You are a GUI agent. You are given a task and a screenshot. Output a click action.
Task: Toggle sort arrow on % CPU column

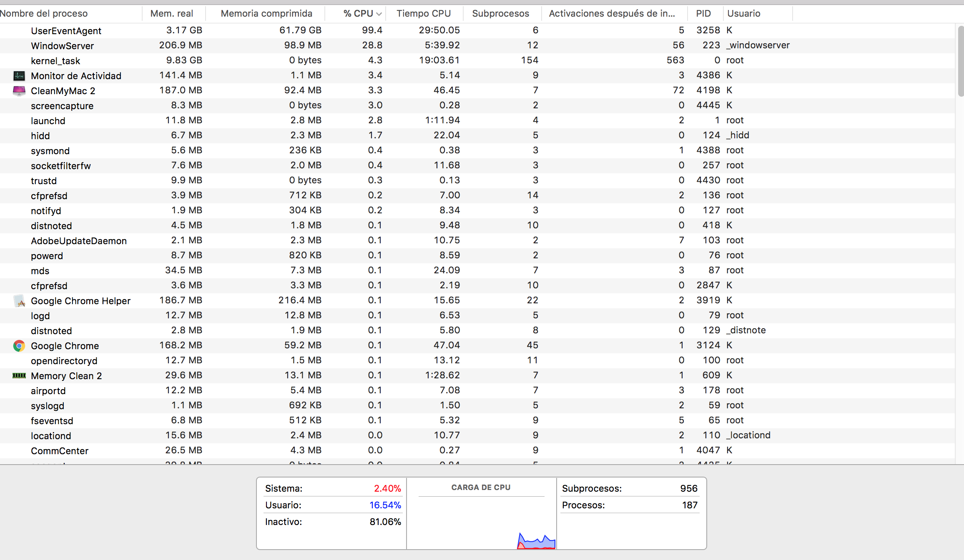point(379,14)
